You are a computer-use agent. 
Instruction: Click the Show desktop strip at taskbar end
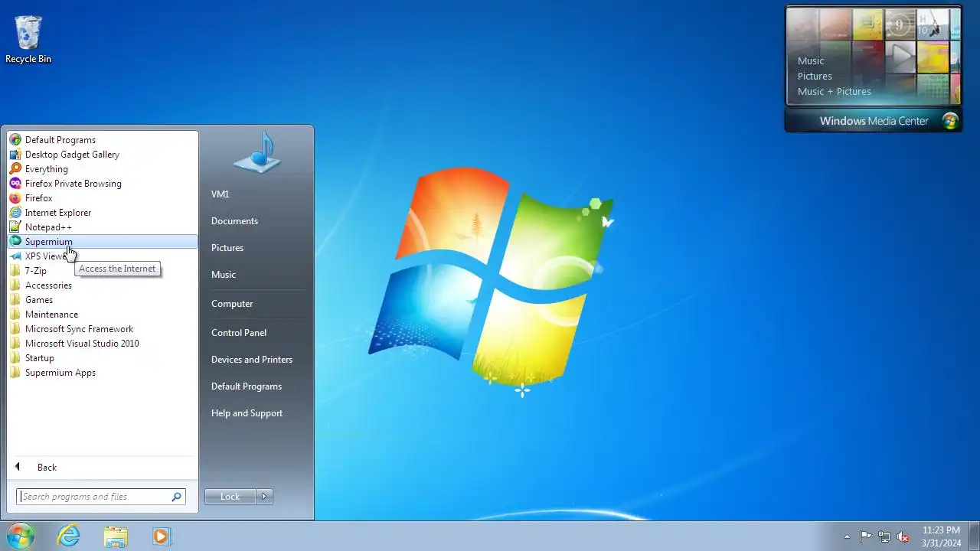click(x=974, y=536)
